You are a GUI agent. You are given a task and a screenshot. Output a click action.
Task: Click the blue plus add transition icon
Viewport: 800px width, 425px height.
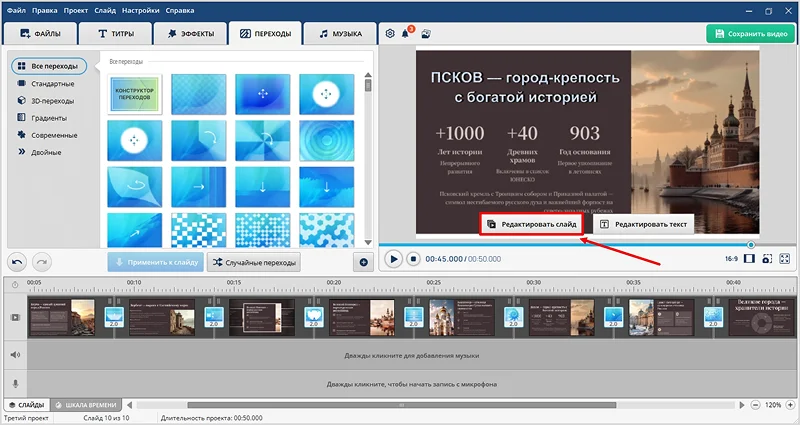point(363,262)
